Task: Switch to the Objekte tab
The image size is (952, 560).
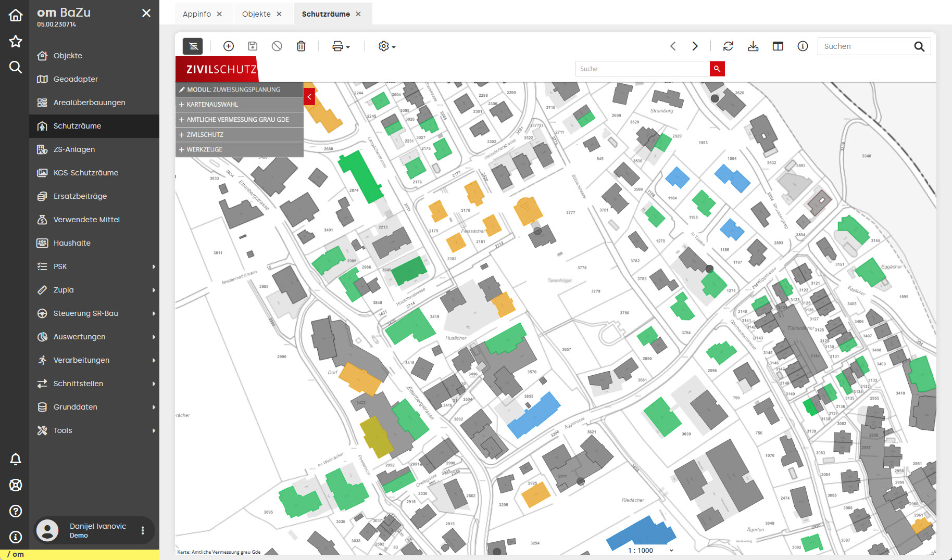Action: click(x=256, y=14)
